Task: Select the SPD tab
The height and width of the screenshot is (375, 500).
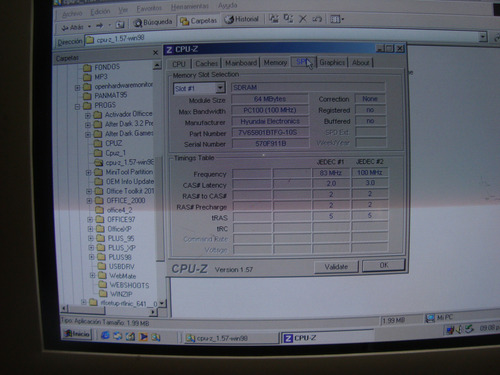Action: click(304, 62)
